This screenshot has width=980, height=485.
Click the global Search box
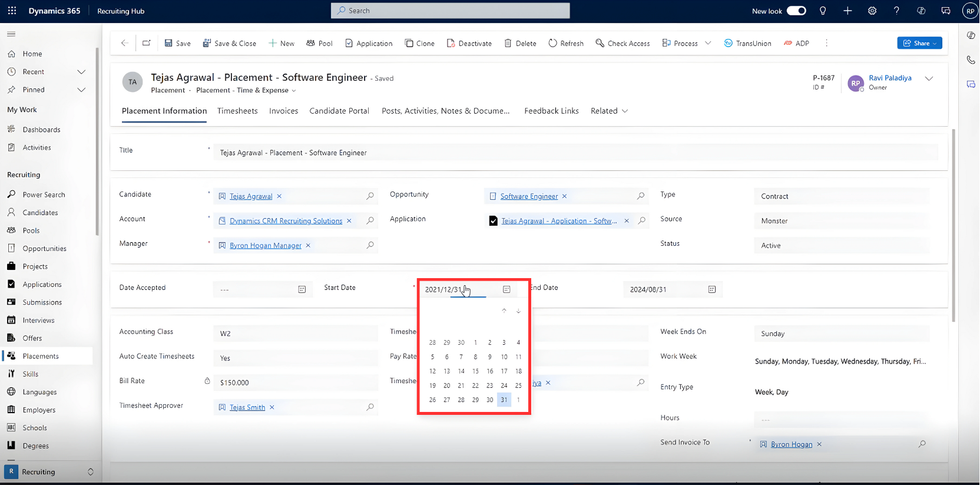(x=451, y=11)
